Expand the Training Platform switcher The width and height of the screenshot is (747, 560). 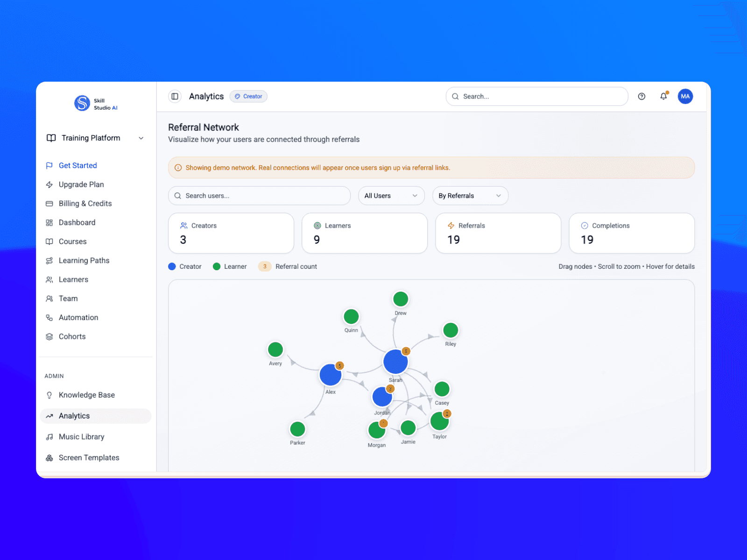click(96, 138)
